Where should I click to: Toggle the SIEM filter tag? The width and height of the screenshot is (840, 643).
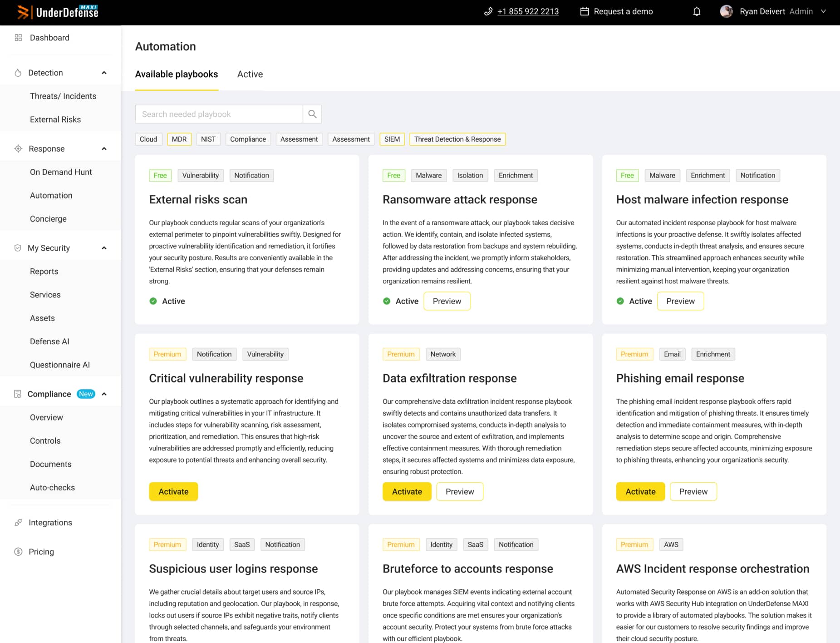pyautogui.click(x=392, y=139)
